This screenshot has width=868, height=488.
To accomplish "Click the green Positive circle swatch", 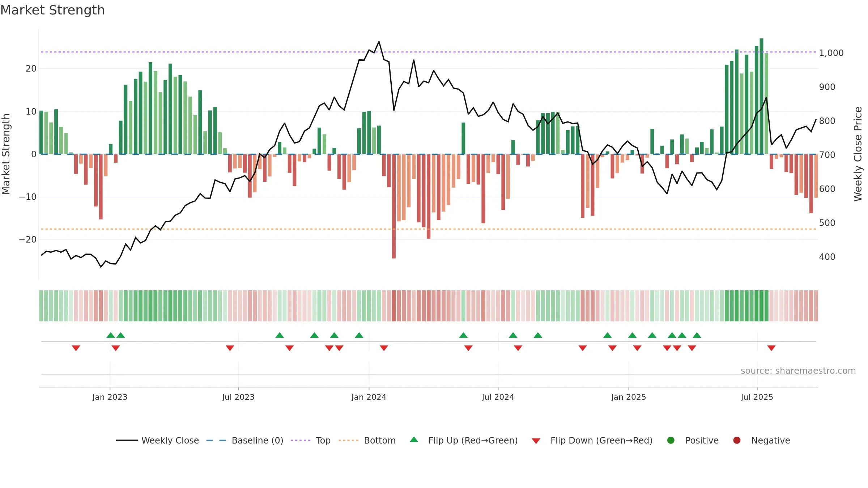I will pos(671,440).
